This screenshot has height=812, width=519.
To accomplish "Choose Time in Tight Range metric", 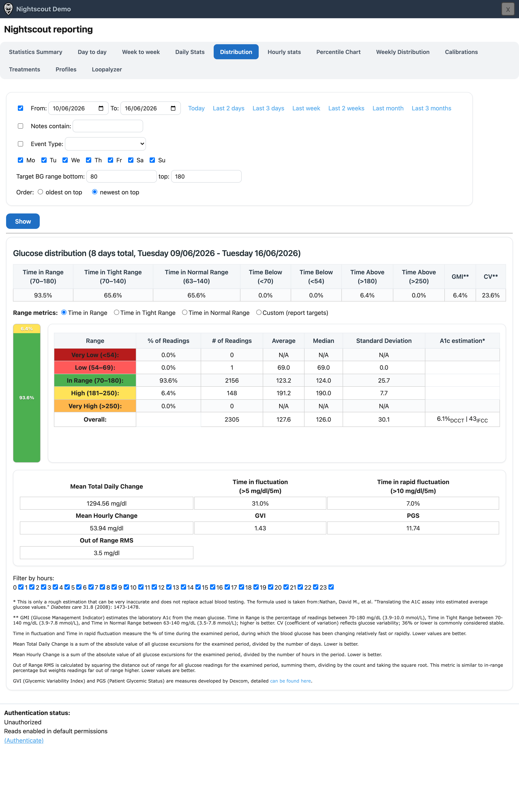I will pyautogui.click(x=117, y=313).
